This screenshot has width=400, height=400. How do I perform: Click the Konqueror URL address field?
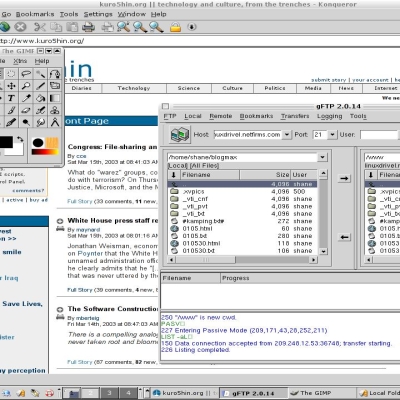200,41
